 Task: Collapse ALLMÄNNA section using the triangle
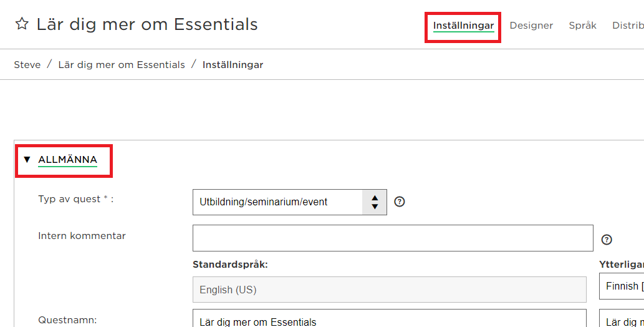27,160
